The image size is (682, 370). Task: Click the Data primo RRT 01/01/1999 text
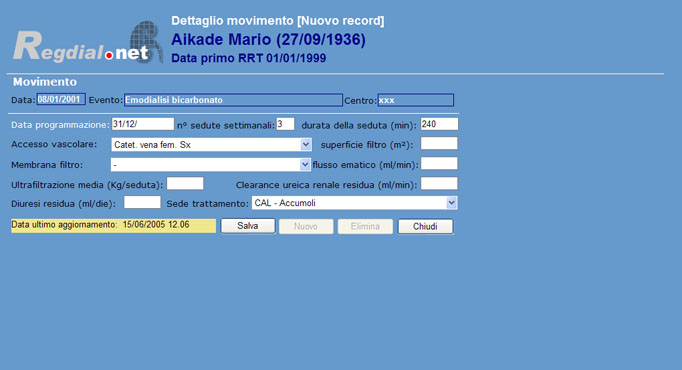248,58
